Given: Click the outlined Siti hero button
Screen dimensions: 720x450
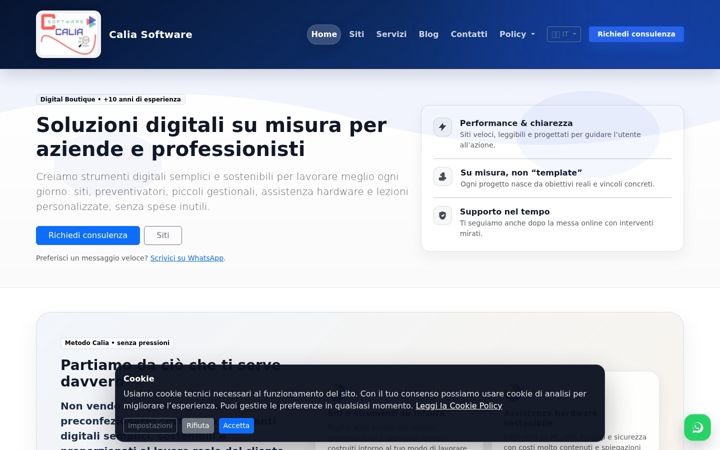Looking at the screenshot, I should (x=163, y=236).
